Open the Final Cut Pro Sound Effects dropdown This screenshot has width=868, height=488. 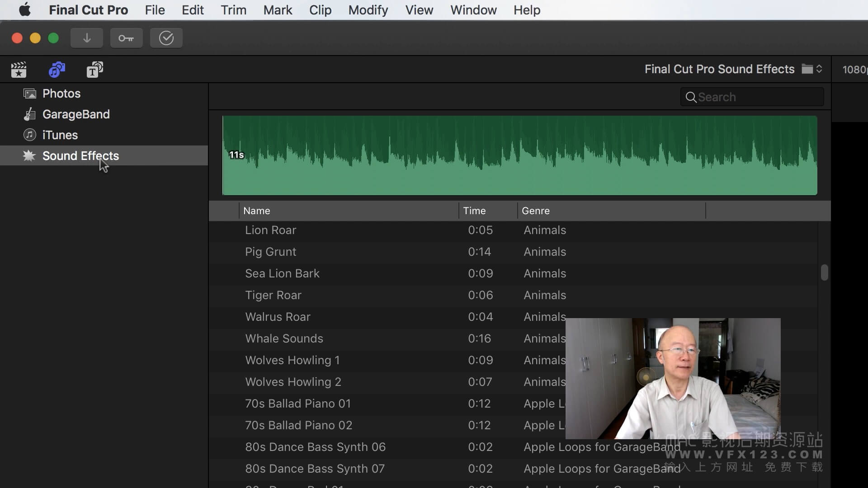733,69
